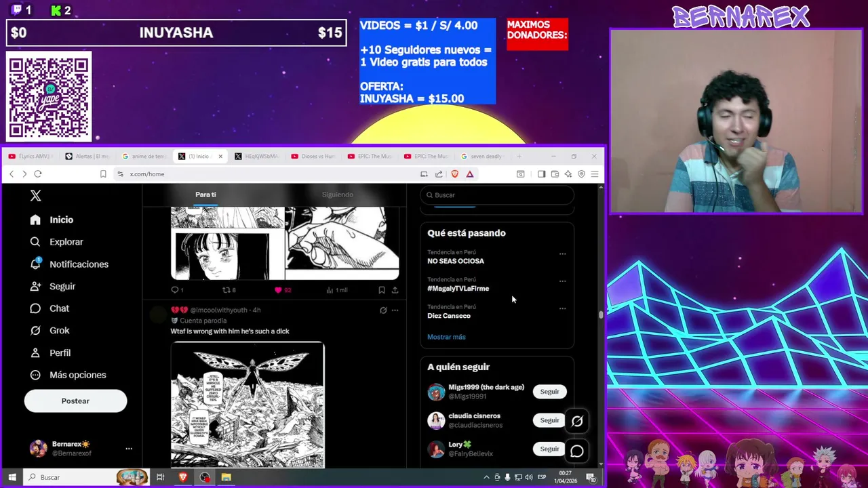Click Grok icon on Imcoolwithyouth post
Screen dimensions: 868x488
(383, 310)
